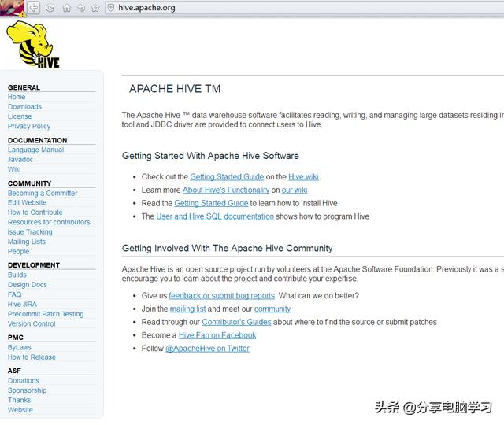The width and height of the screenshot is (504, 425).
Task: Open the Edit Website link
Action: click(27, 202)
